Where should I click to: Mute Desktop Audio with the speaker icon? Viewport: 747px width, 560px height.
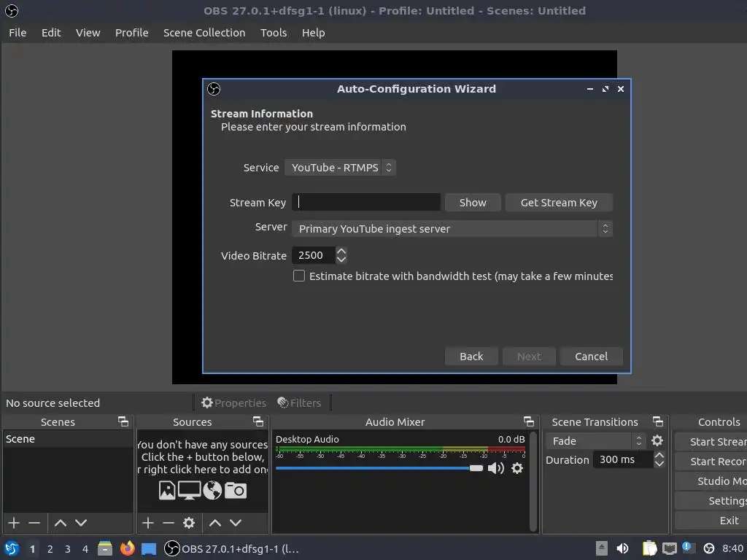tap(495, 468)
